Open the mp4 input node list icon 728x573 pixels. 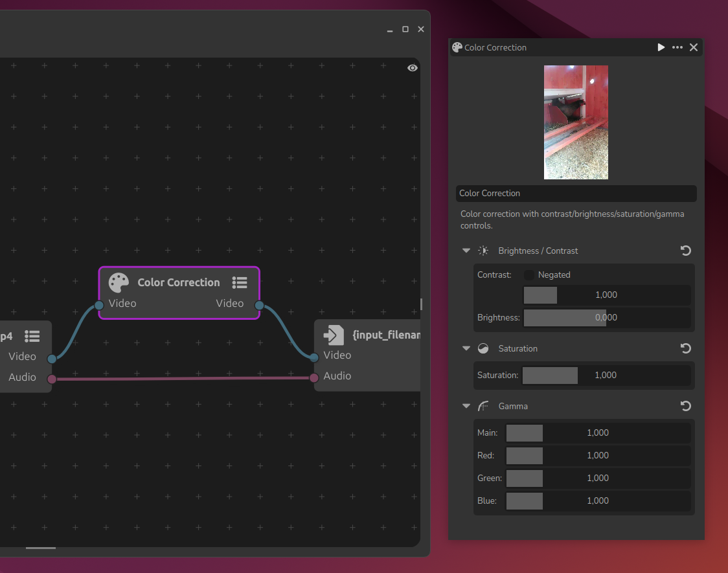point(32,336)
